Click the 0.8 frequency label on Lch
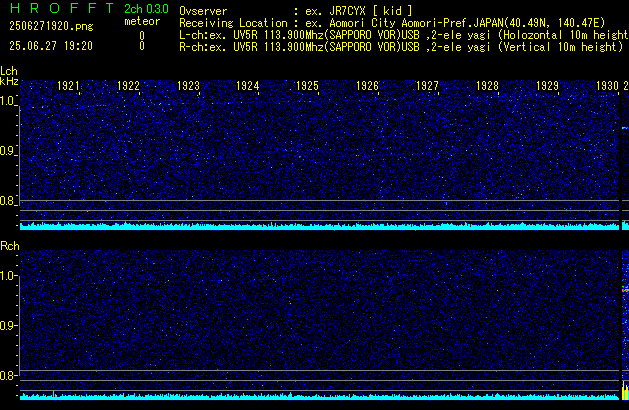This screenshot has height=410, width=629. pyautogui.click(x=8, y=201)
